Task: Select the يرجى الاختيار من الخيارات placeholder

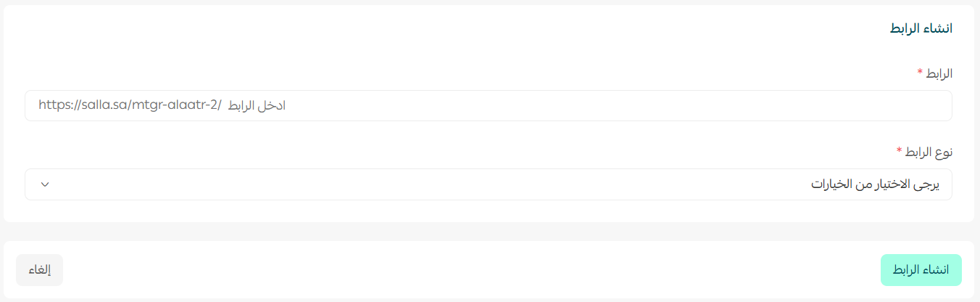Action: [x=875, y=184]
